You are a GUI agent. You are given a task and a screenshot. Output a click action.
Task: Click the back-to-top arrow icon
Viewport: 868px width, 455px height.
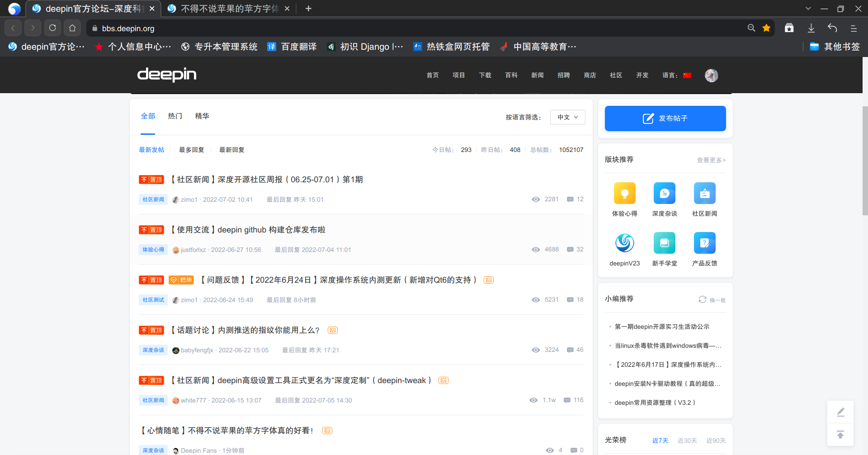point(840,435)
